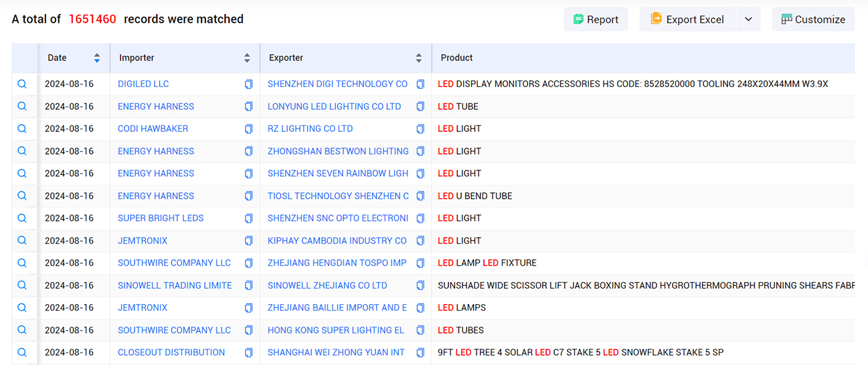The image size is (868, 365).
Task: Open importer link SINOWELL TRADING LIMITE
Action: click(x=175, y=285)
